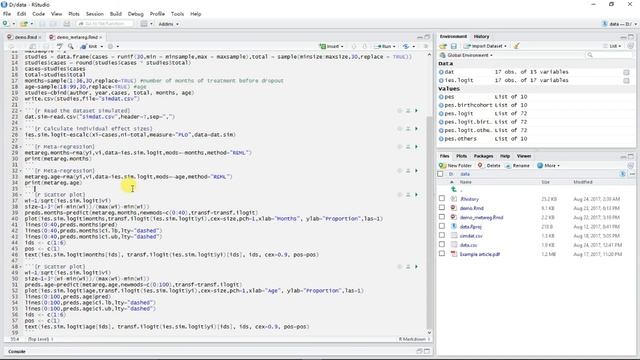The width and height of the screenshot is (640, 360).
Task: Check the demo_metareg.Rmd file checkbox
Action: coord(442,217)
